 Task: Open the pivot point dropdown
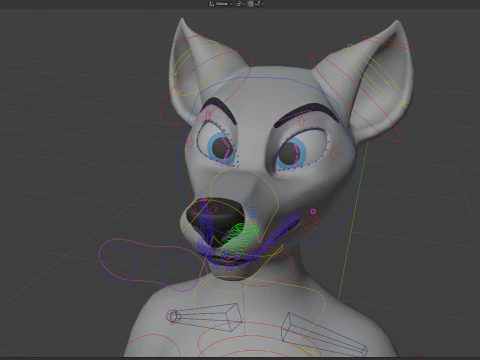tap(240, 4)
